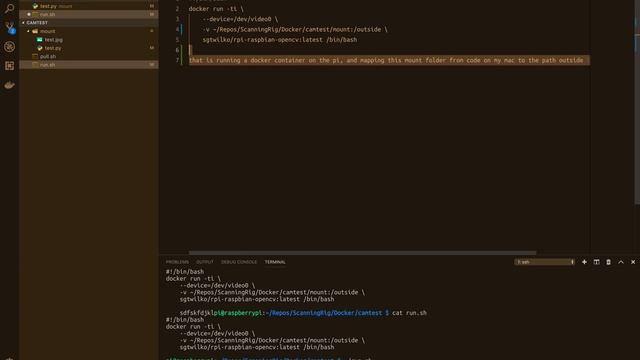Viewport: 640px width, 360px height.
Task: Select the TERMINAL tab
Action: coord(275,262)
